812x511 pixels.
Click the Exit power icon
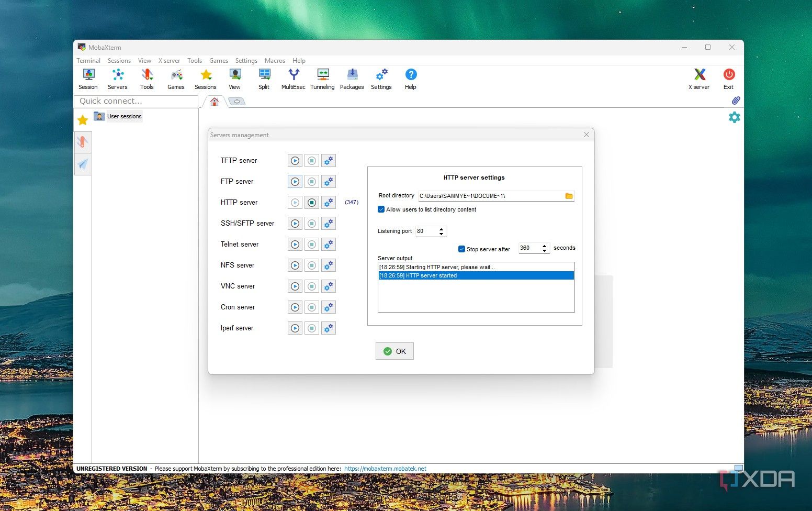click(729, 79)
